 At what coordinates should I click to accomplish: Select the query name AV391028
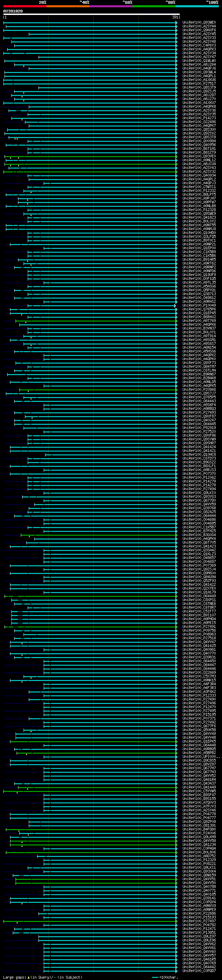click(x=13, y=11)
